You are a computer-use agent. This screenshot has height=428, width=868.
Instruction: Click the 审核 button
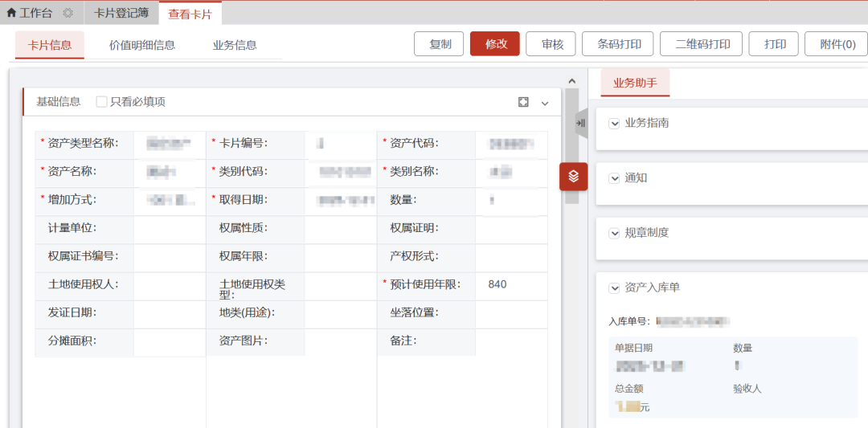click(551, 44)
